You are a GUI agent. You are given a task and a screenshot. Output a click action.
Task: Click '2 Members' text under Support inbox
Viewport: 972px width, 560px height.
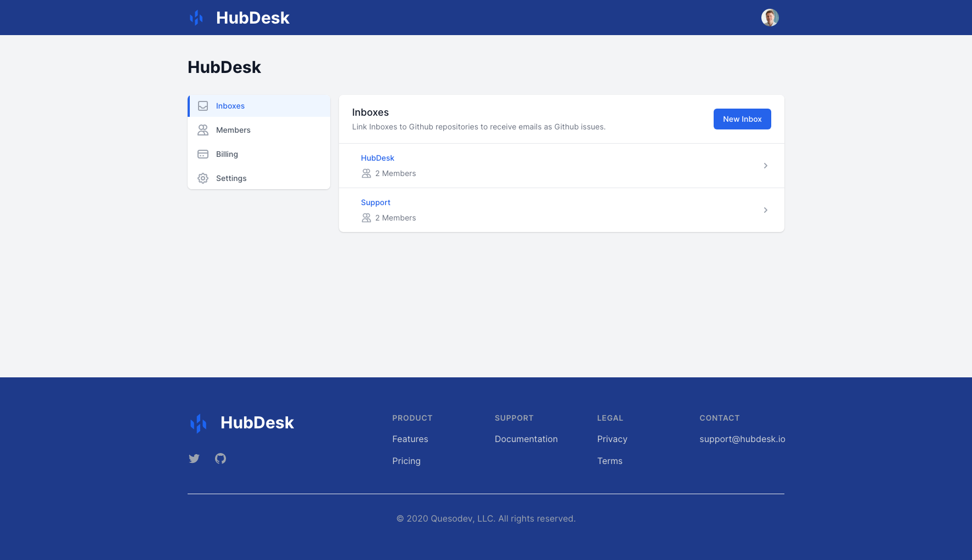[395, 218]
